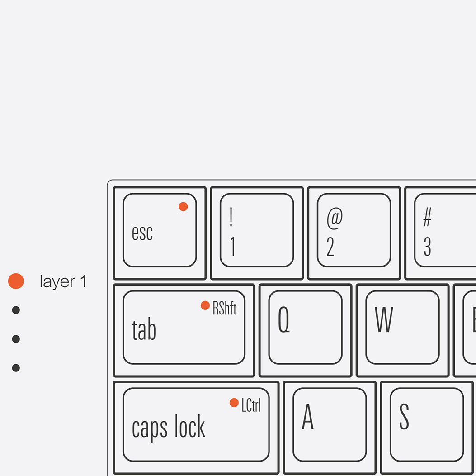Switch to the second layer dot
Viewport: 476px width, 476px height.
click(x=16, y=310)
